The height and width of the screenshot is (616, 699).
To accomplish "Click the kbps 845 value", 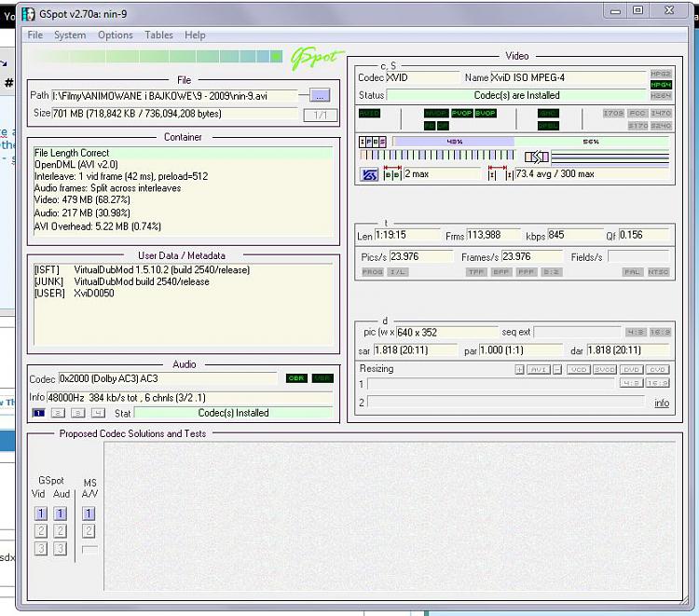I will click(x=575, y=235).
